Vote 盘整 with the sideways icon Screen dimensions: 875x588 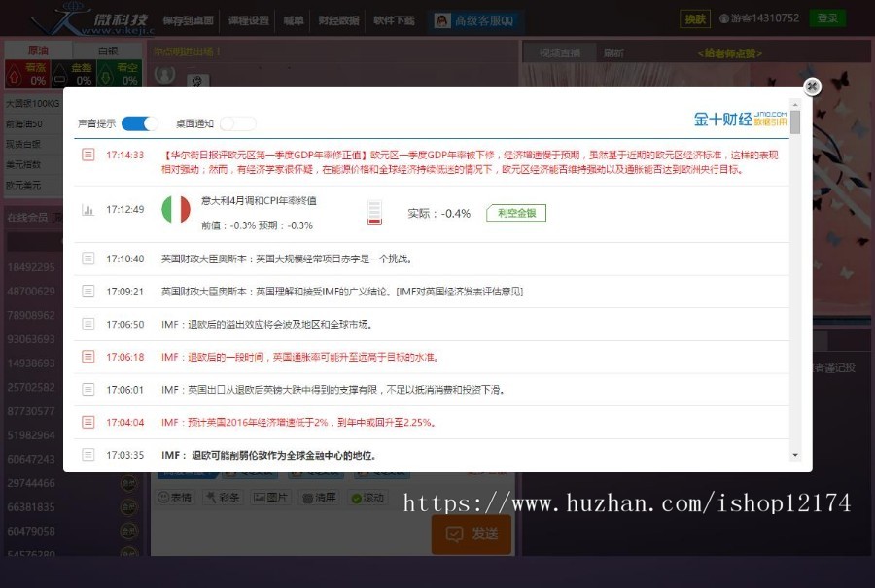73,73
